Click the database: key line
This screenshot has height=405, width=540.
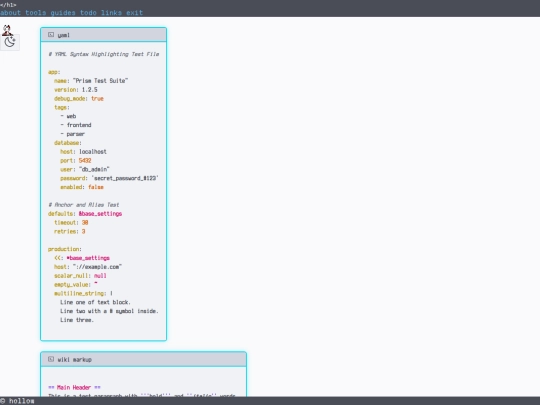tap(68, 143)
